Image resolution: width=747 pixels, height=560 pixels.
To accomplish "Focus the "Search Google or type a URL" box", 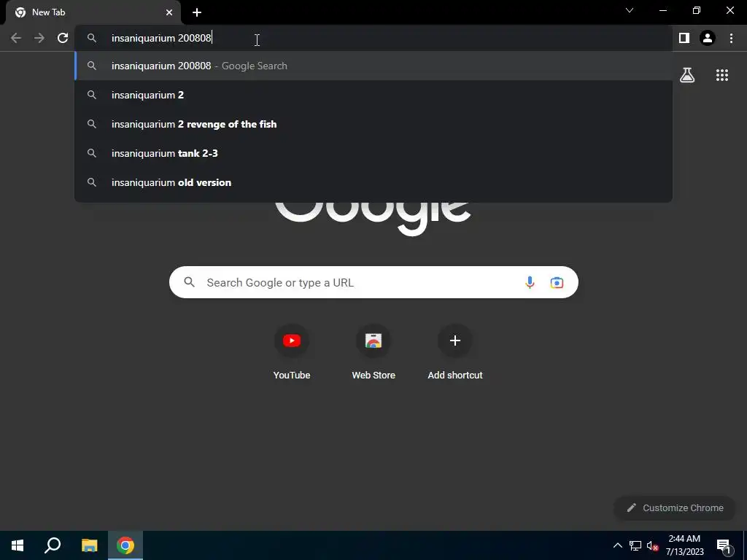I will click(x=373, y=282).
